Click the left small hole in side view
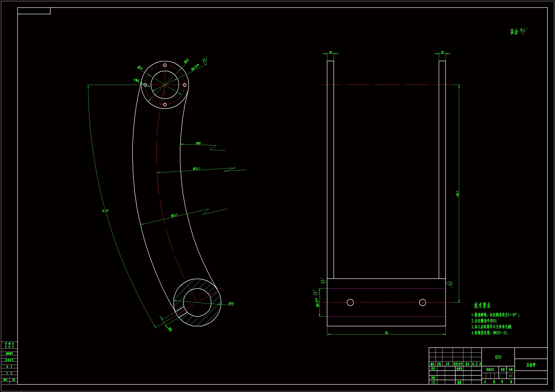This screenshot has width=555, height=392. [350, 302]
